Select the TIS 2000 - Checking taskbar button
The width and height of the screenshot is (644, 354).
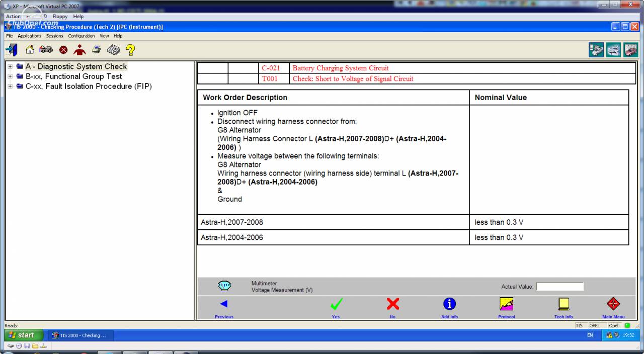80,335
